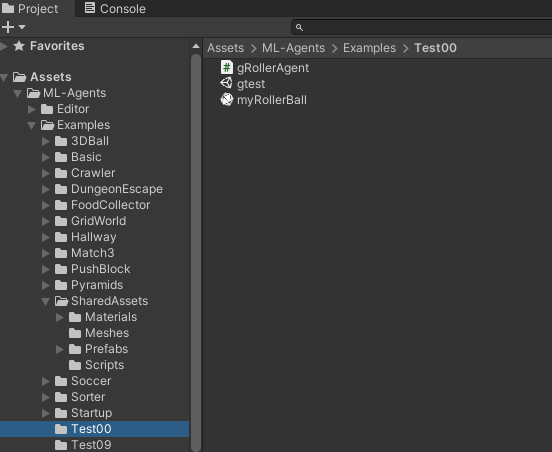Select the gtest Unity scene icon
This screenshot has width=552, height=452.
(x=226, y=83)
